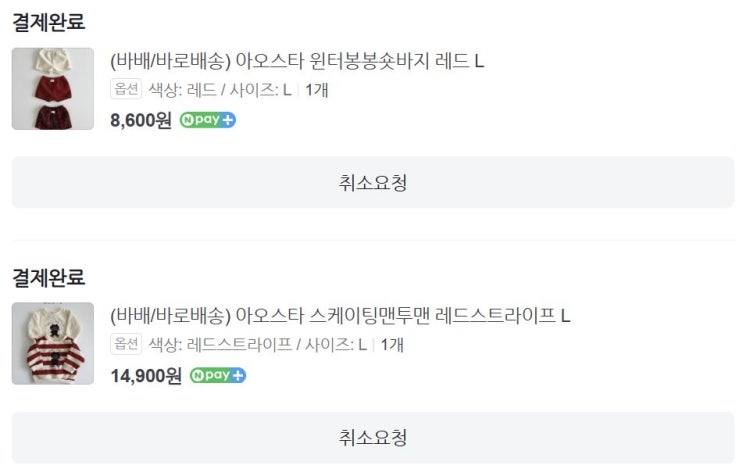The height and width of the screenshot is (476, 743).
Task: Click the 8,600원 price
Action: (x=141, y=121)
